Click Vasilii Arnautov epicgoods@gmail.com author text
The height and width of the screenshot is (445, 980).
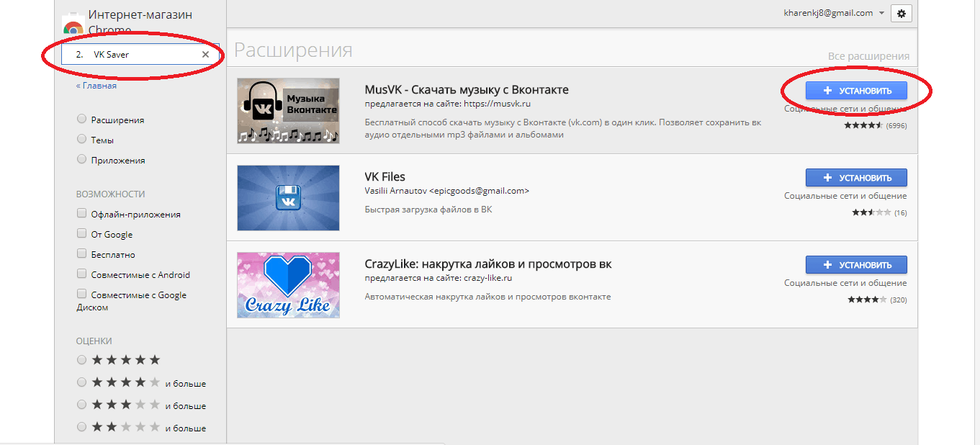[x=447, y=191]
